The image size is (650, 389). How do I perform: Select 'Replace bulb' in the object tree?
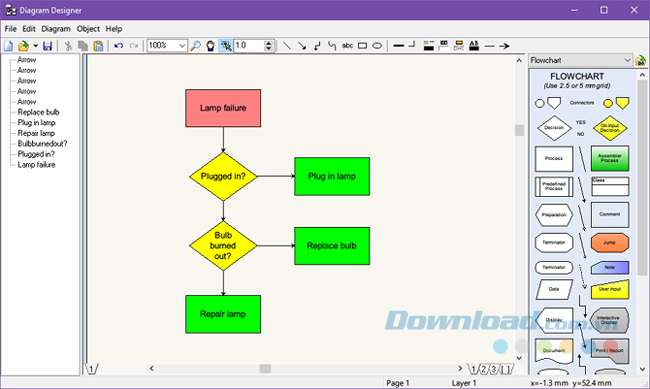[x=38, y=112]
